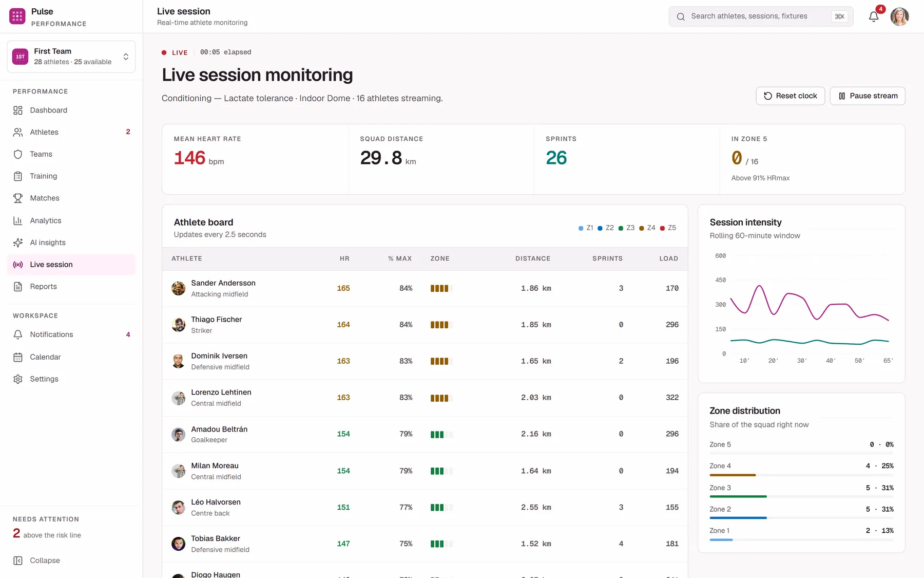Click the Pulse logo icon
The height and width of the screenshot is (578, 924).
click(x=17, y=16)
